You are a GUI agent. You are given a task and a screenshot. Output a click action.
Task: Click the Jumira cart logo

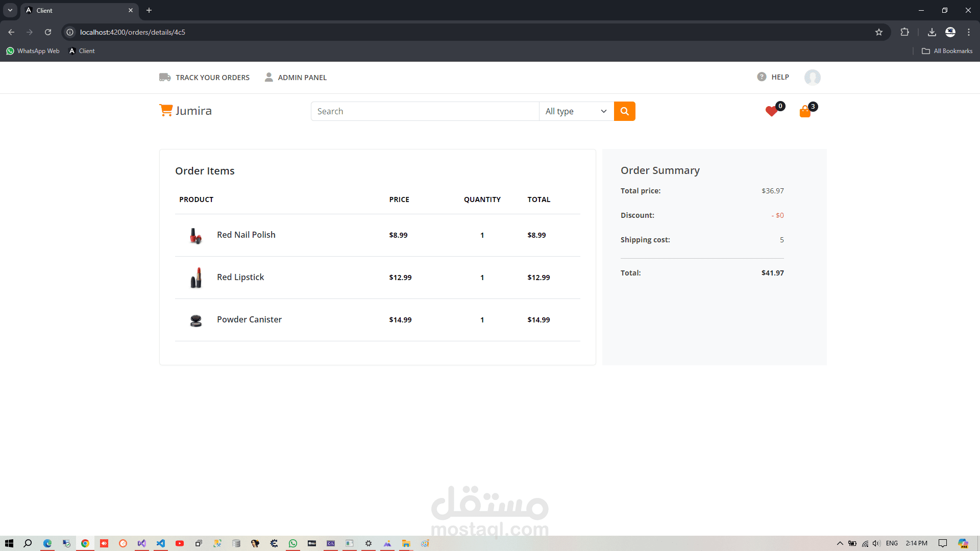coord(166,110)
